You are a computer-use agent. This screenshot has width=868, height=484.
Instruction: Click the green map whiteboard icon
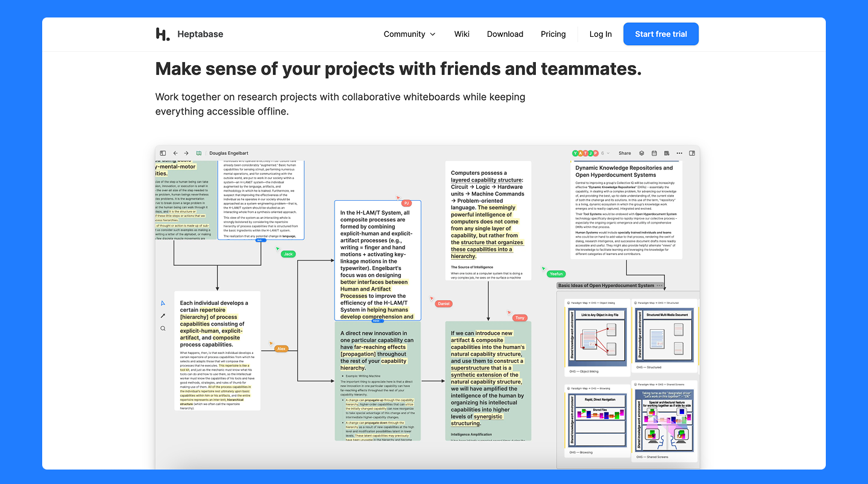pos(199,153)
